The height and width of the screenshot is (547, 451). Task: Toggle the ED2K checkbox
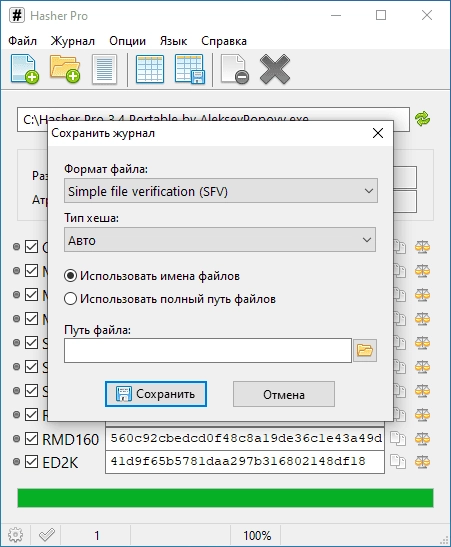[x=31, y=462]
